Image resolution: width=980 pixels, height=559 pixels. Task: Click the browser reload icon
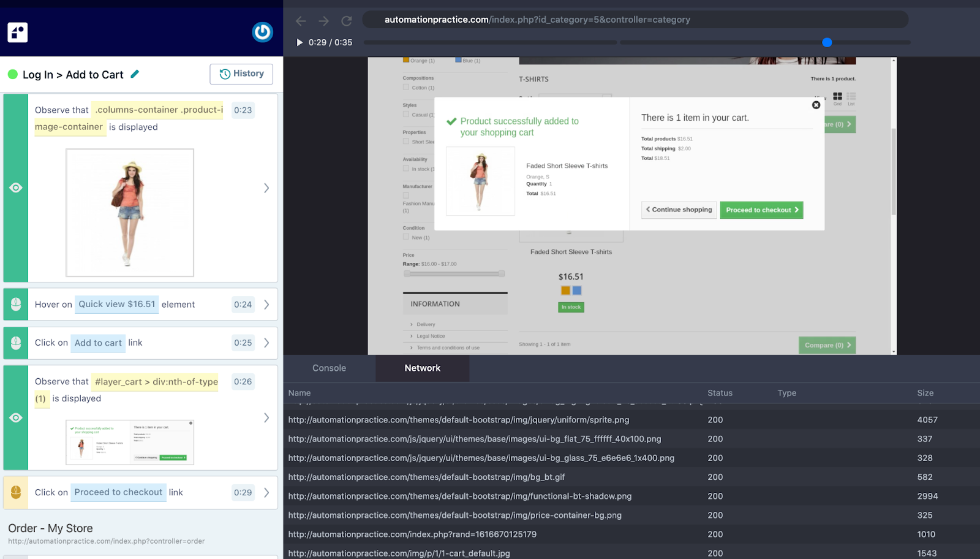347,21
